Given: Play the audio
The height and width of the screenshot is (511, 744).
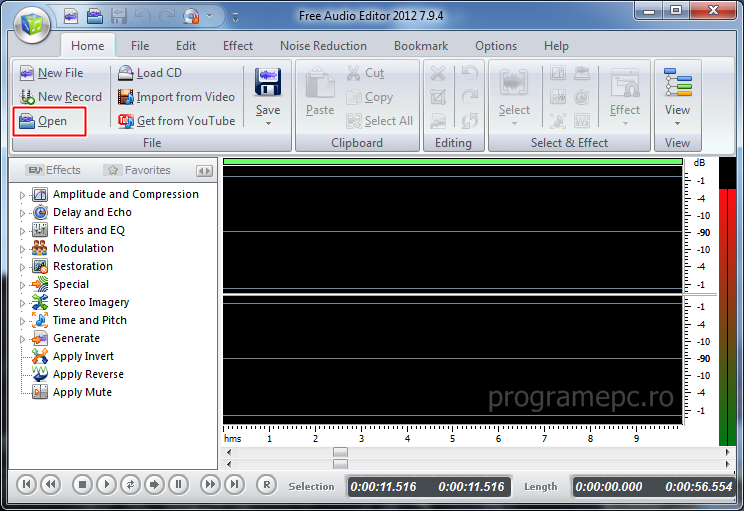Looking at the screenshot, I should [106, 484].
